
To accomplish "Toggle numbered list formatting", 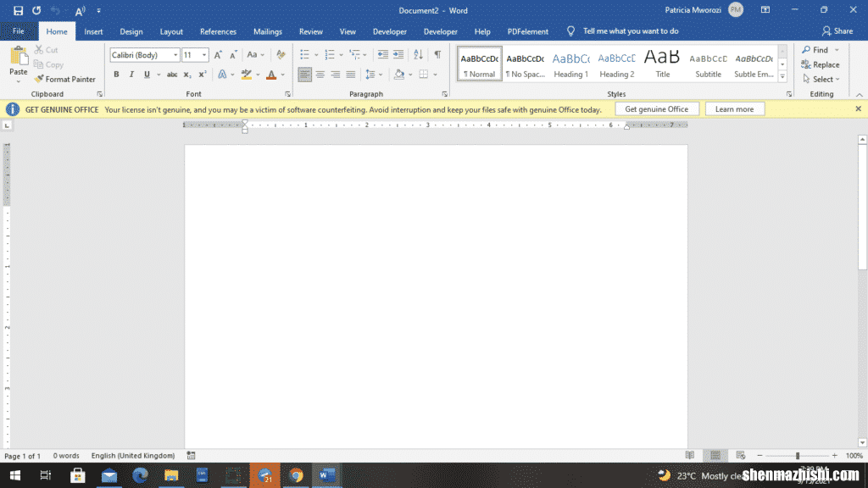I will [330, 54].
